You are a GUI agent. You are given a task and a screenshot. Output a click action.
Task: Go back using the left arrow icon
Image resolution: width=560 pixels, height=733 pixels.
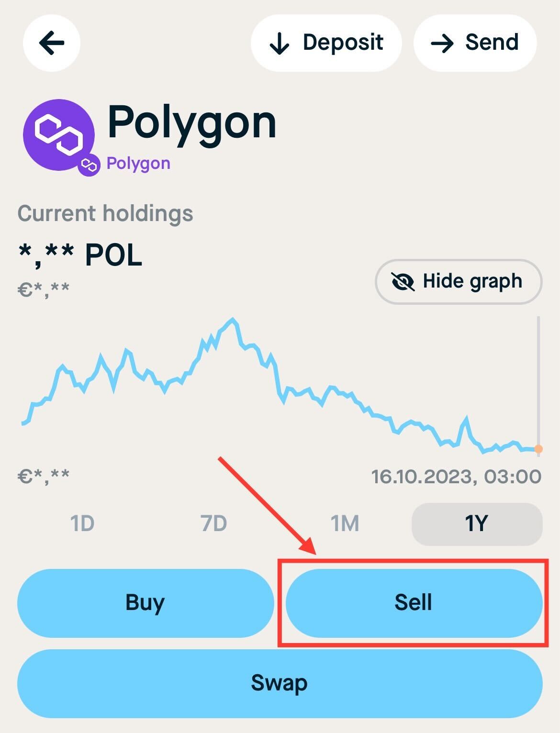pos(52,43)
